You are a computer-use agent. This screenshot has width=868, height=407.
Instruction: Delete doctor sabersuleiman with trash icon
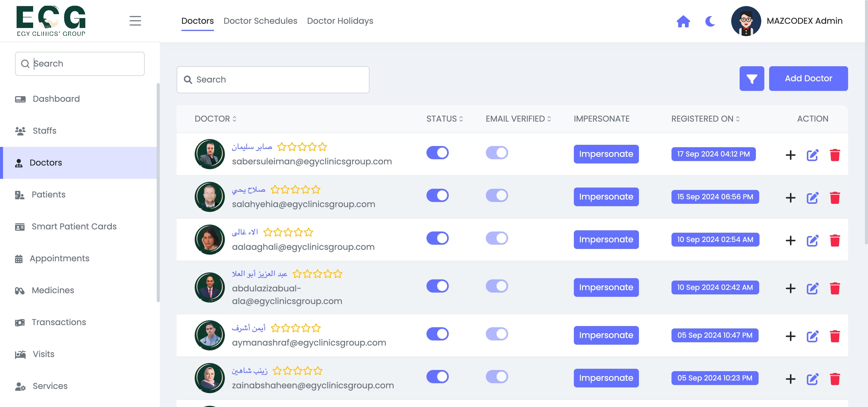(835, 155)
